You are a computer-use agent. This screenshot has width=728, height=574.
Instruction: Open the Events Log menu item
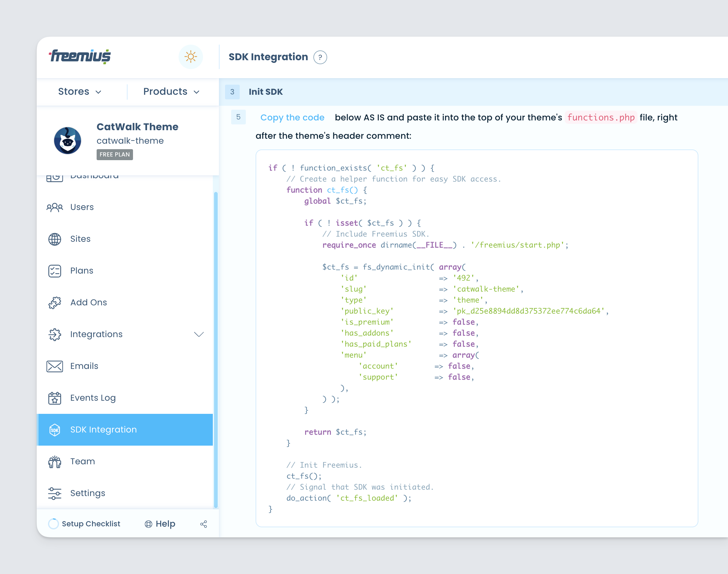125,398
